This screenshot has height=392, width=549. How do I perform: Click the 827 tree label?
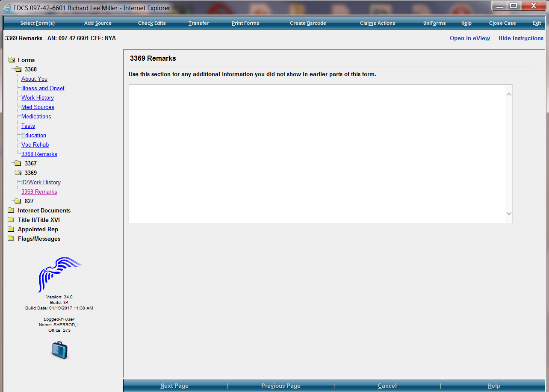[x=29, y=201]
